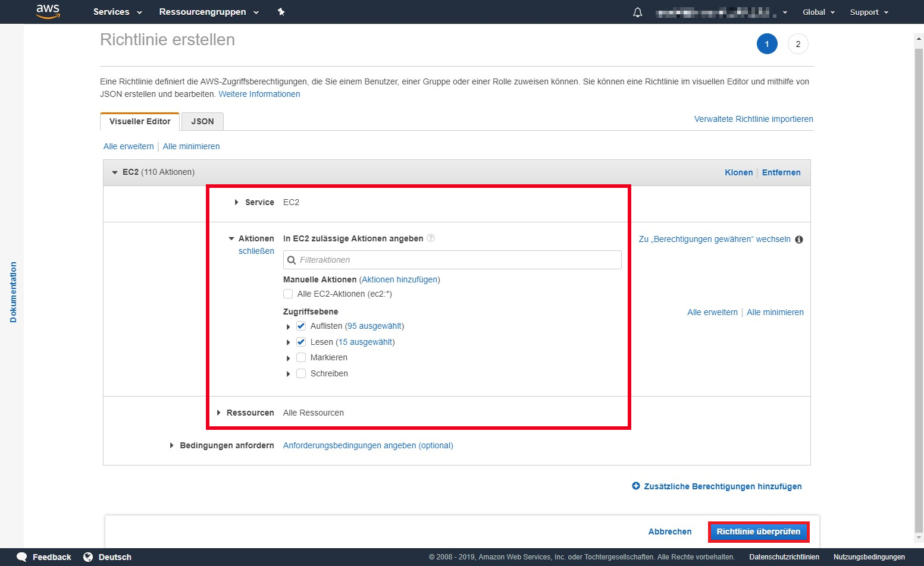Open the Support dropdown menu
This screenshot has height=566, width=924.
coord(869,12)
